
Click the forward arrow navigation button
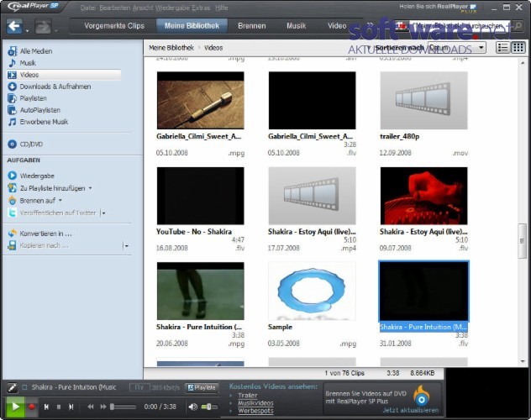click(43, 26)
